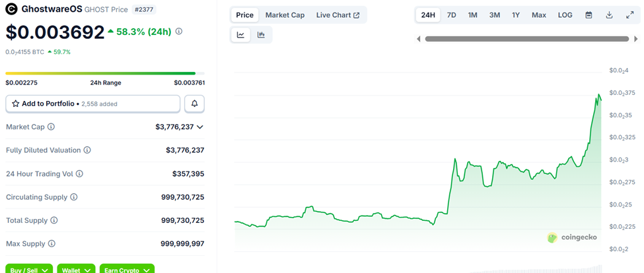Download the chart data

coord(610,15)
